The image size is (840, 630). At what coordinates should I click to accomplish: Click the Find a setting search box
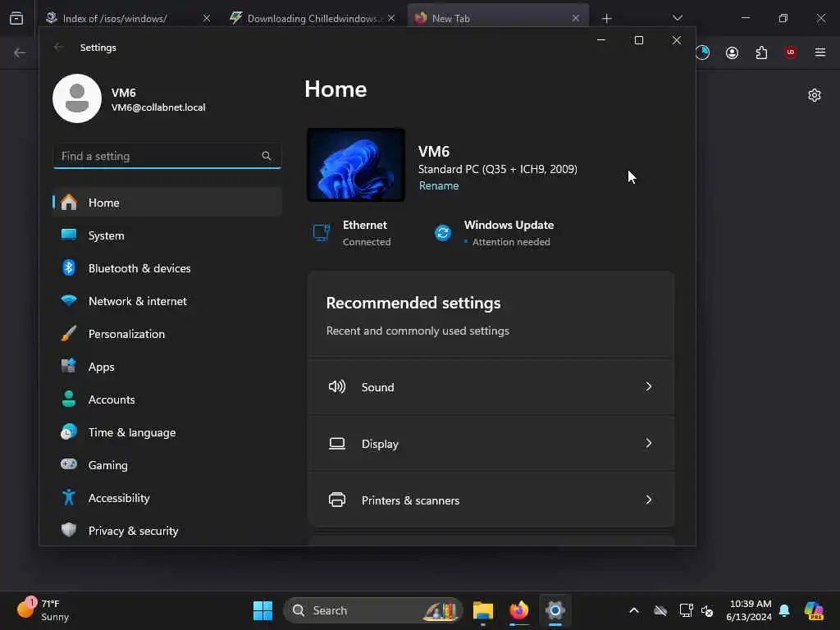click(x=167, y=156)
